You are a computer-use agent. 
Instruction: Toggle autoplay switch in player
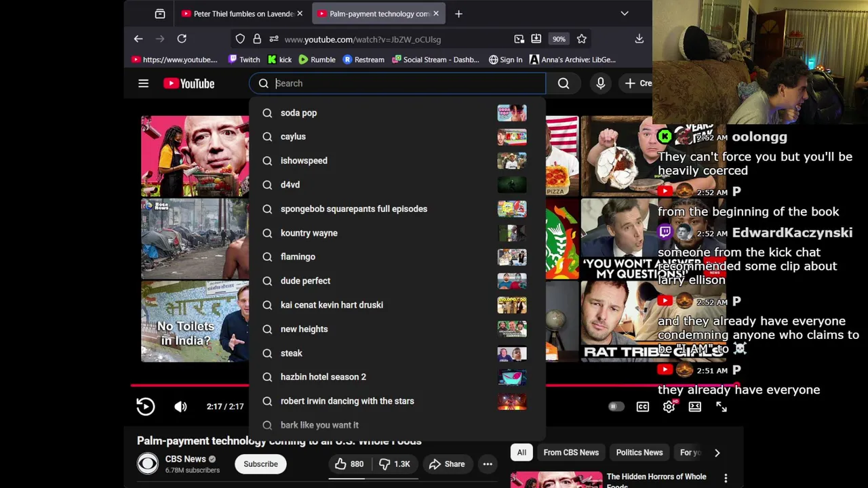click(x=616, y=407)
